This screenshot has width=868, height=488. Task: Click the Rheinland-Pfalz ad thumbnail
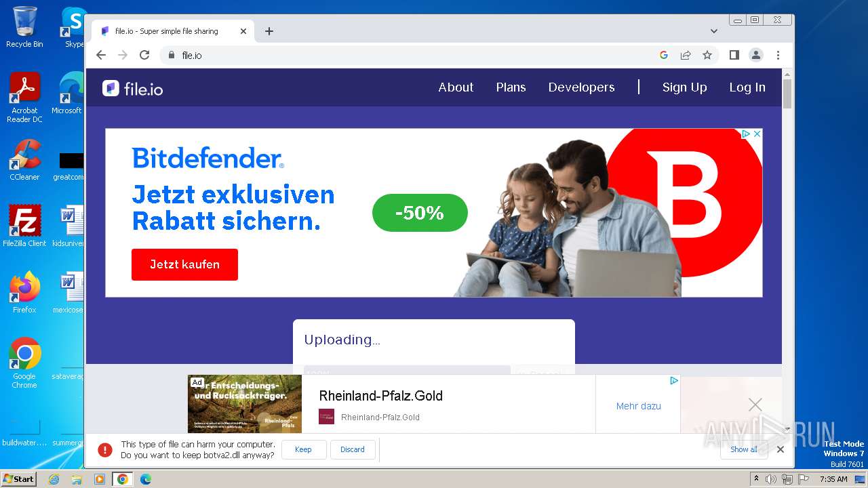point(245,404)
